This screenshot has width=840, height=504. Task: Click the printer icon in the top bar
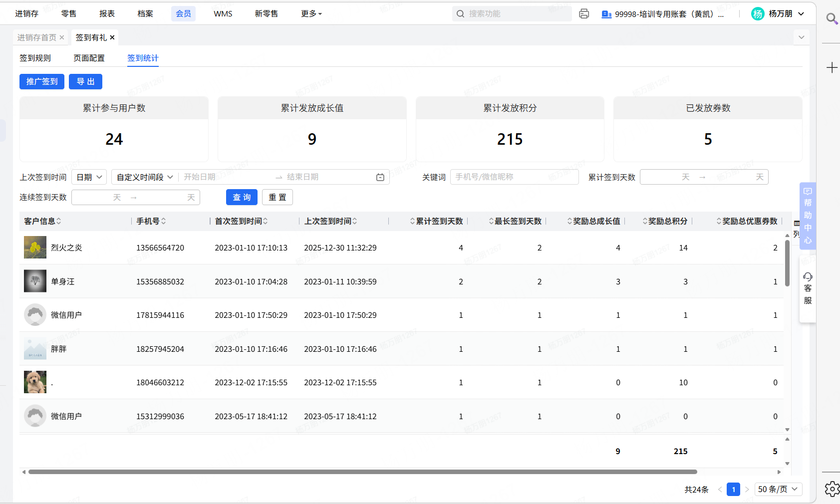point(584,14)
